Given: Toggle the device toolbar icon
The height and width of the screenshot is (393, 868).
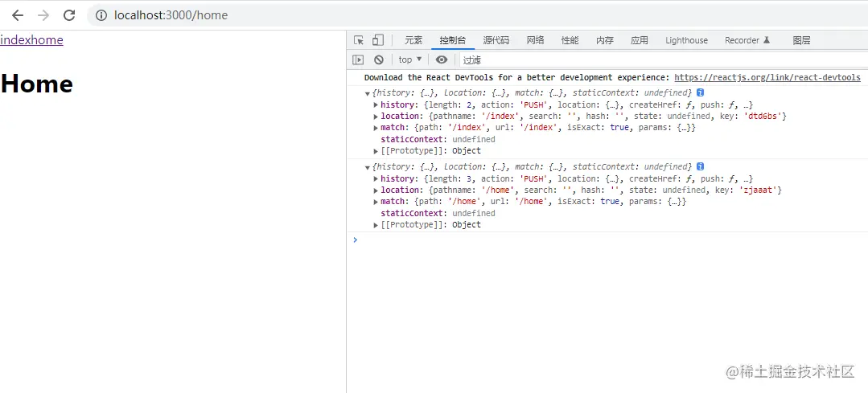Looking at the screenshot, I should (x=377, y=40).
